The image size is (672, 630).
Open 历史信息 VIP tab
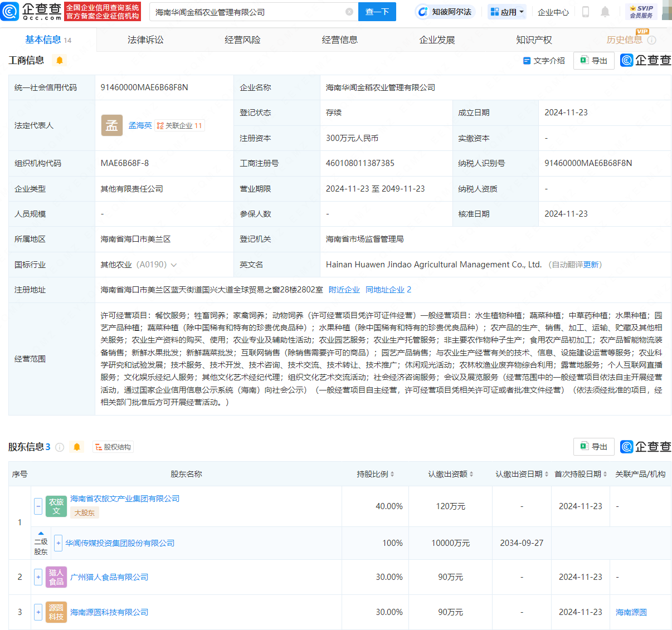[x=624, y=40]
